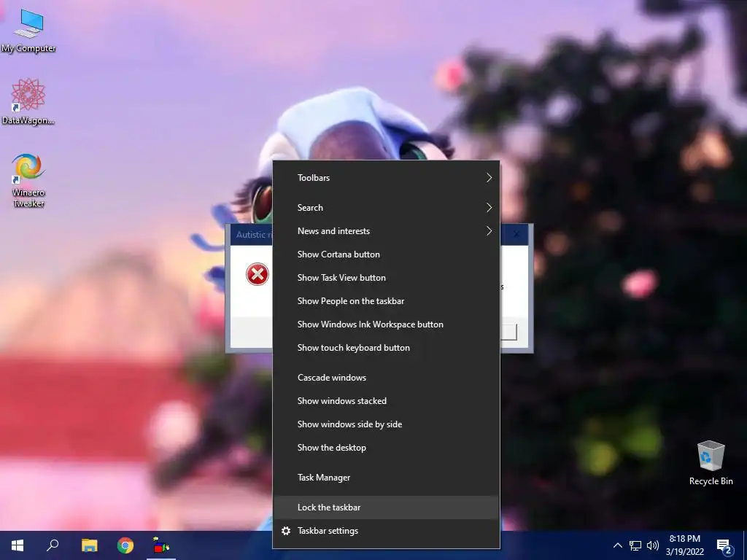
Task: Open the volume speaker tray icon
Action: coord(653,545)
